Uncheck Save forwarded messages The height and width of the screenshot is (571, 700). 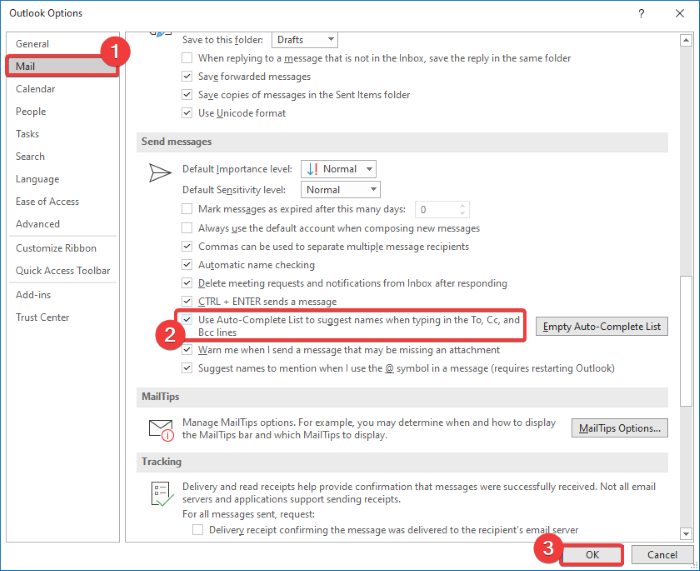pyautogui.click(x=187, y=76)
